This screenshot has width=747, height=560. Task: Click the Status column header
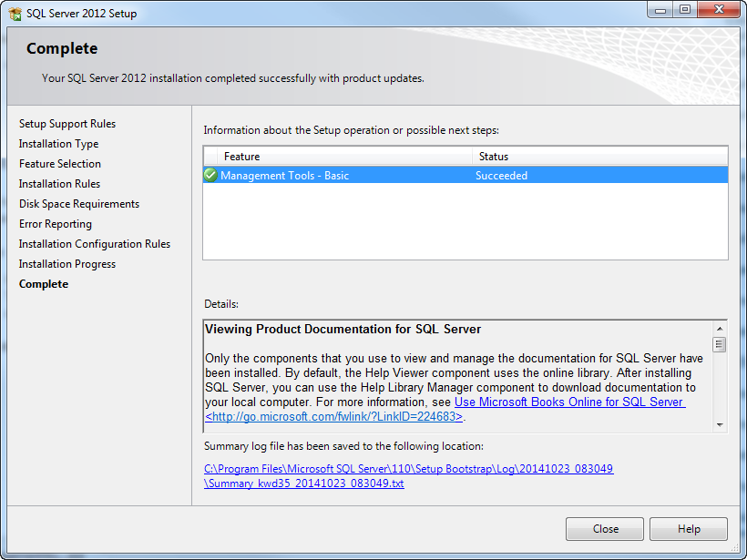click(599, 157)
